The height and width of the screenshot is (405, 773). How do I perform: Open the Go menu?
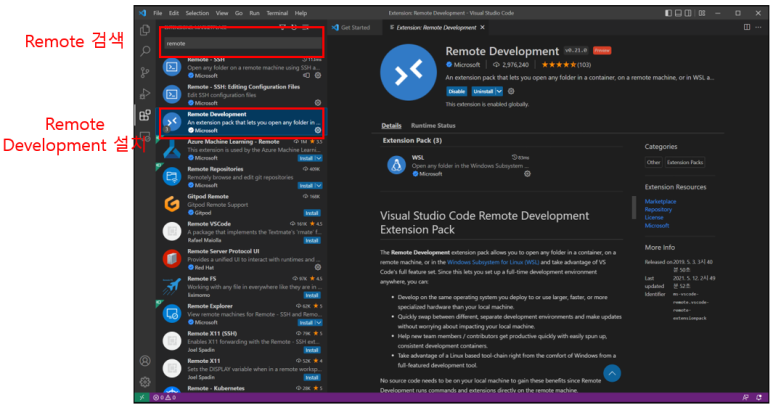click(239, 13)
